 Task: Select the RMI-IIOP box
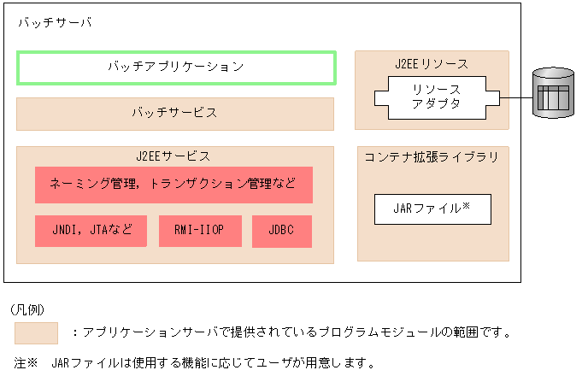[x=200, y=231]
